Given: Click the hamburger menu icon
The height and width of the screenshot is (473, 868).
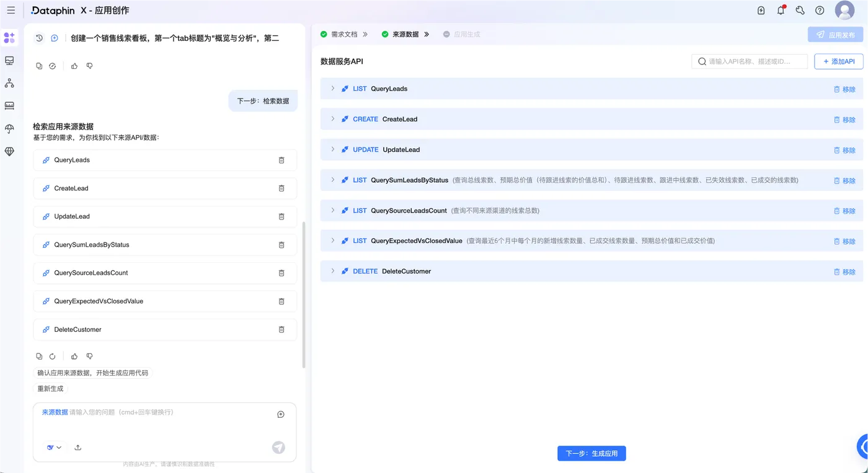Looking at the screenshot, I should point(11,11).
